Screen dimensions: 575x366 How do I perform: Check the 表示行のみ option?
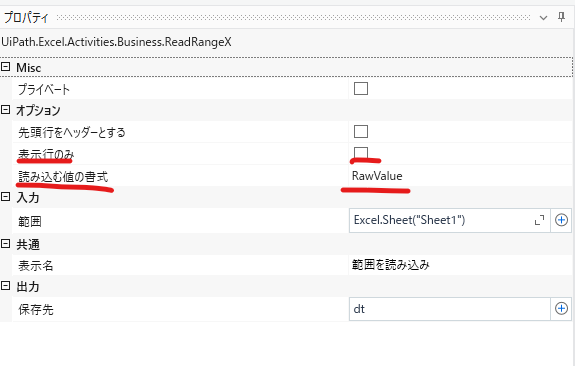(x=361, y=153)
